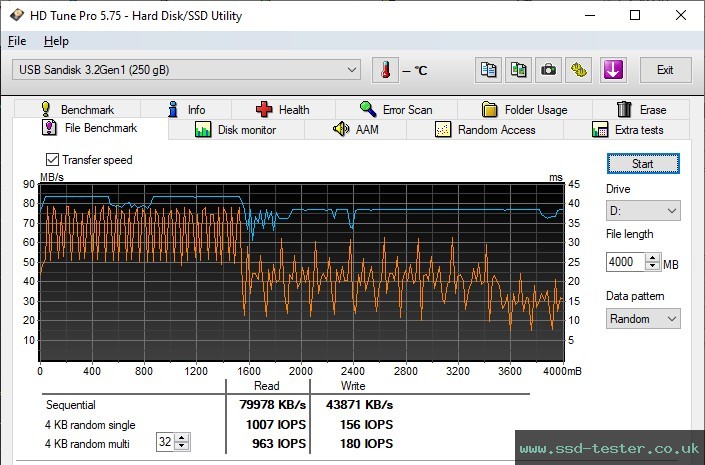Click the 963 IOPS read value
This screenshot has width=705, height=465.
click(x=279, y=443)
